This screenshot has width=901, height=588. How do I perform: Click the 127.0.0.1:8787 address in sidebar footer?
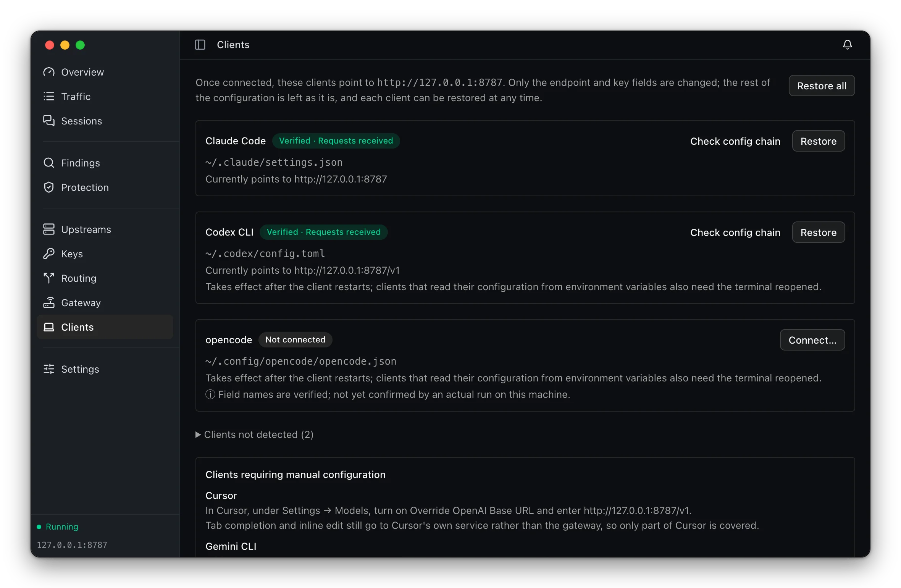coord(72,545)
